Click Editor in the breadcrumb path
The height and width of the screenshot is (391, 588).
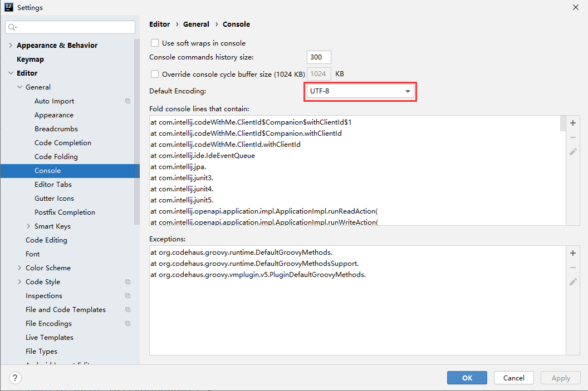point(160,24)
